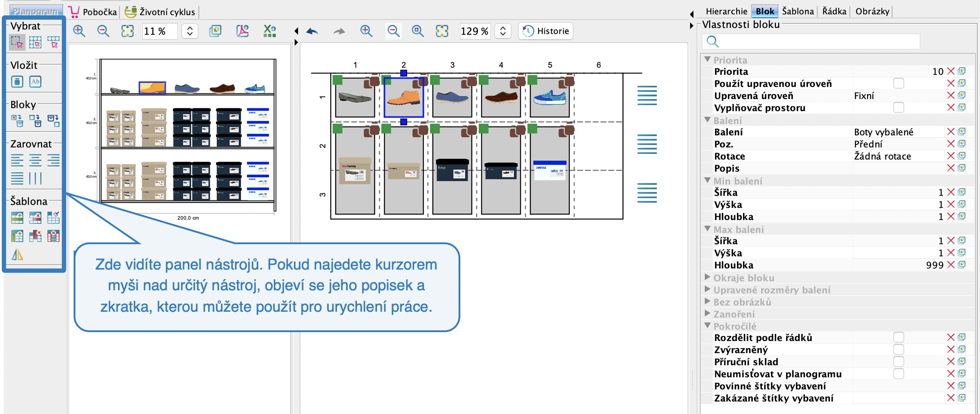Zoom out on the template editor

(394, 31)
